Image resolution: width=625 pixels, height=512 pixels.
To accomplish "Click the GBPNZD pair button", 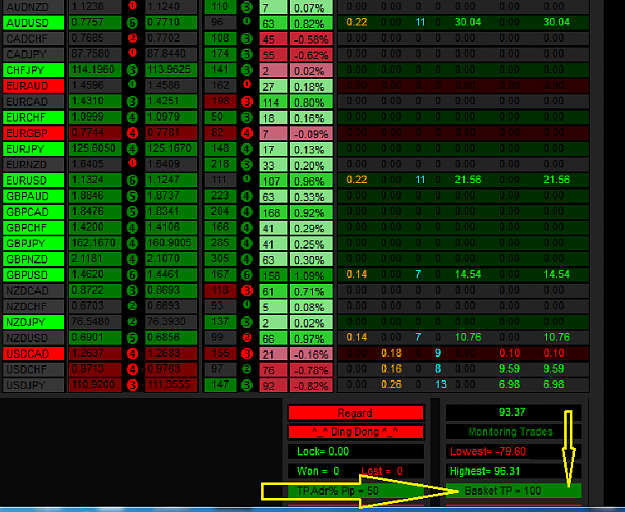I will click(33, 259).
